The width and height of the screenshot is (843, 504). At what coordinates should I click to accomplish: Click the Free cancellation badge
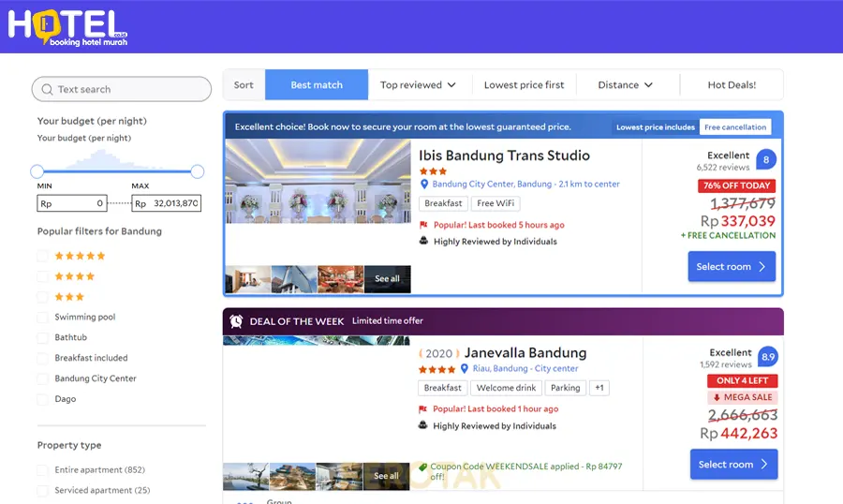(735, 127)
